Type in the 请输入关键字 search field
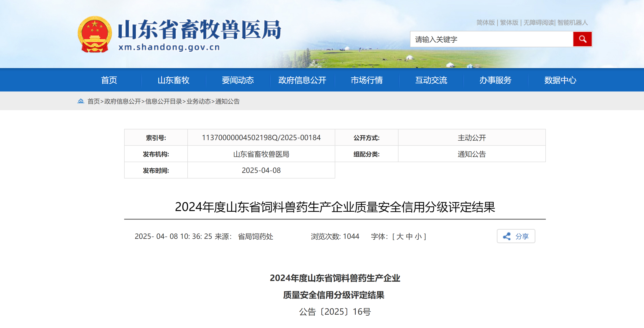Image resolution: width=644 pixels, height=328 pixels. point(491,39)
